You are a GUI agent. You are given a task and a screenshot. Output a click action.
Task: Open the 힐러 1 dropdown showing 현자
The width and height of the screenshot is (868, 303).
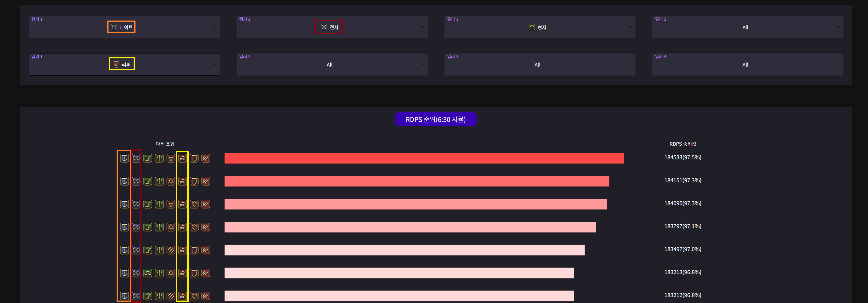pos(540,27)
